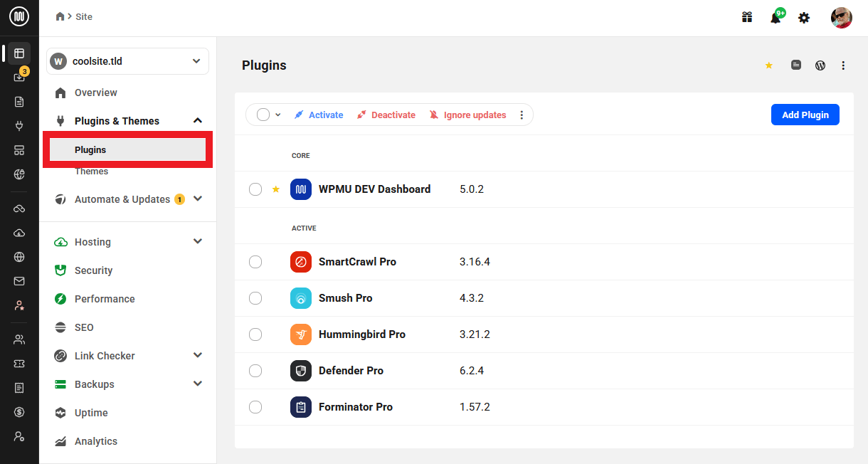868x464 pixels.
Task: Click the Defender Pro shield plugin icon
Action: [301, 371]
